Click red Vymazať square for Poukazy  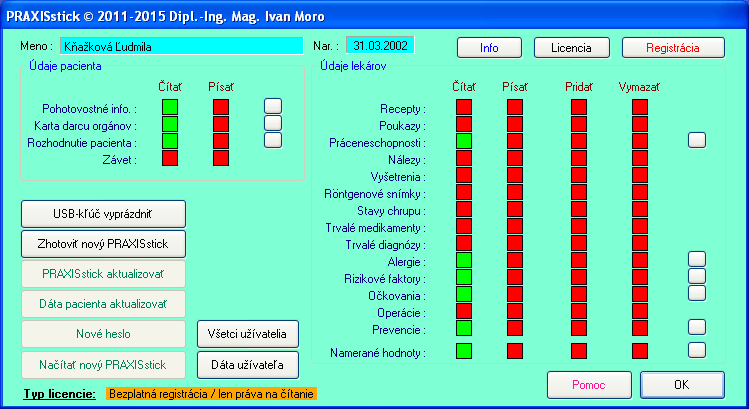click(x=640, y=124)
